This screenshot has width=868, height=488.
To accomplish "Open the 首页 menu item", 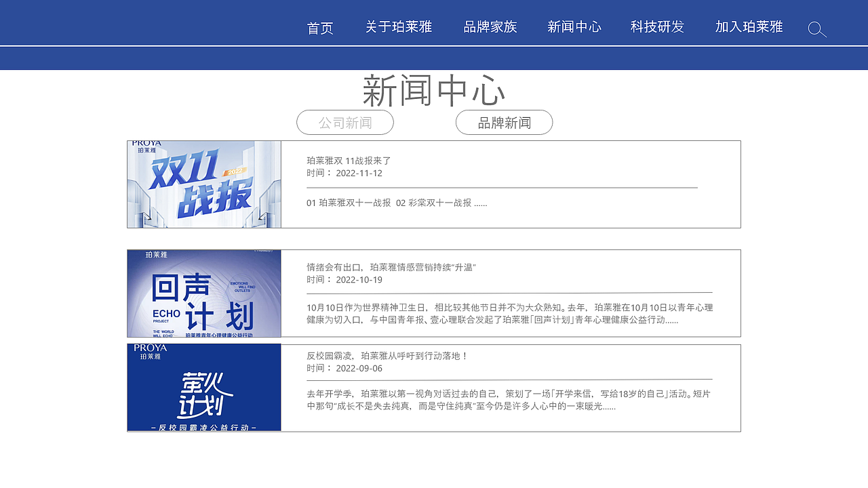I will pyautogui.click(x=320, y=28).
